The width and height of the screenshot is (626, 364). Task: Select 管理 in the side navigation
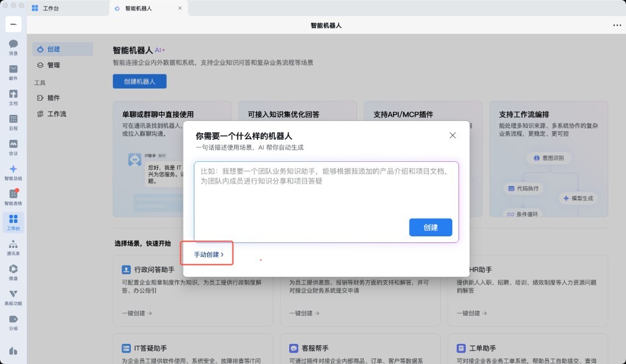coord(54,65)
